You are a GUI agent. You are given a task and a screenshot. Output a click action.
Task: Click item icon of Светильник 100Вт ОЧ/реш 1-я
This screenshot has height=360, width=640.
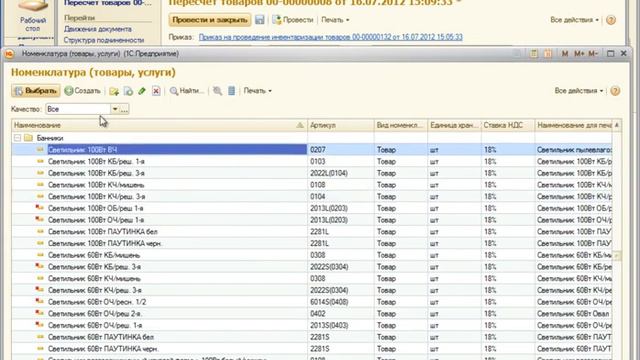[x=40, y=220]
